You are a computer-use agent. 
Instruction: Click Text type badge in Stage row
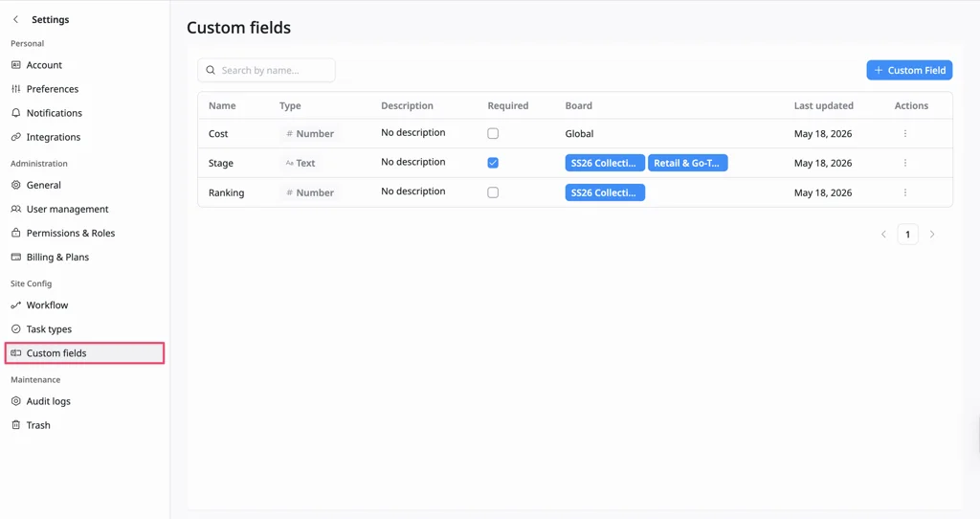(301, 163)
